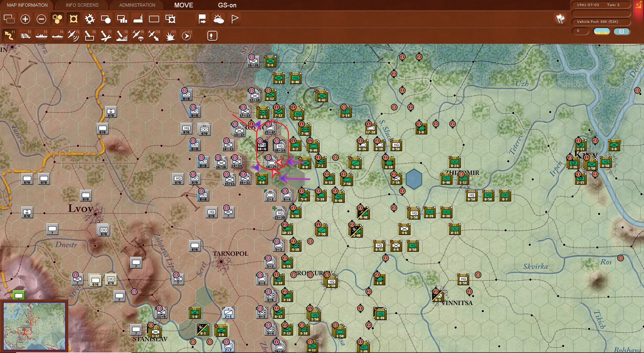This screenshot has height=353, width=644.
Task: Select F9 air transport mode
Action: 138,35
